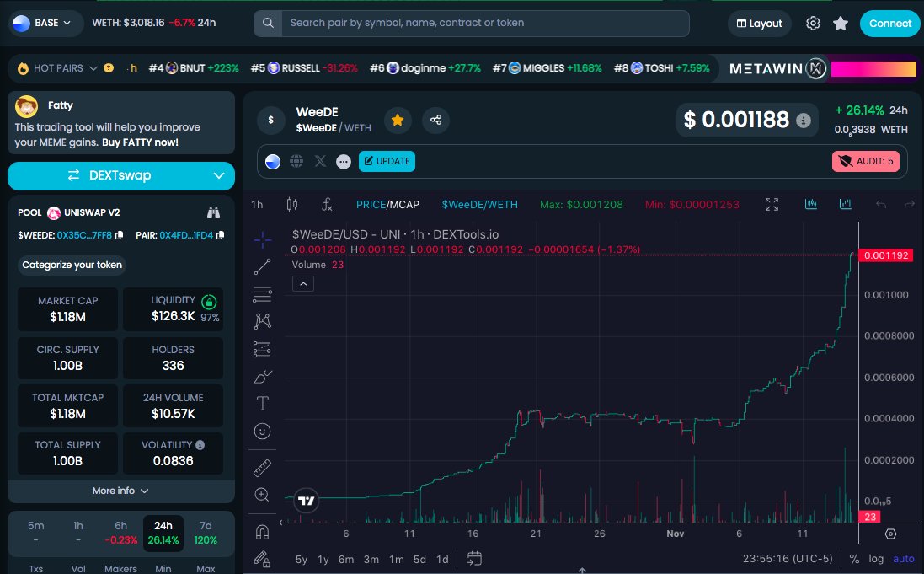
Task: Select the pattern drawing tool
Action: click(x=262, y=321)
